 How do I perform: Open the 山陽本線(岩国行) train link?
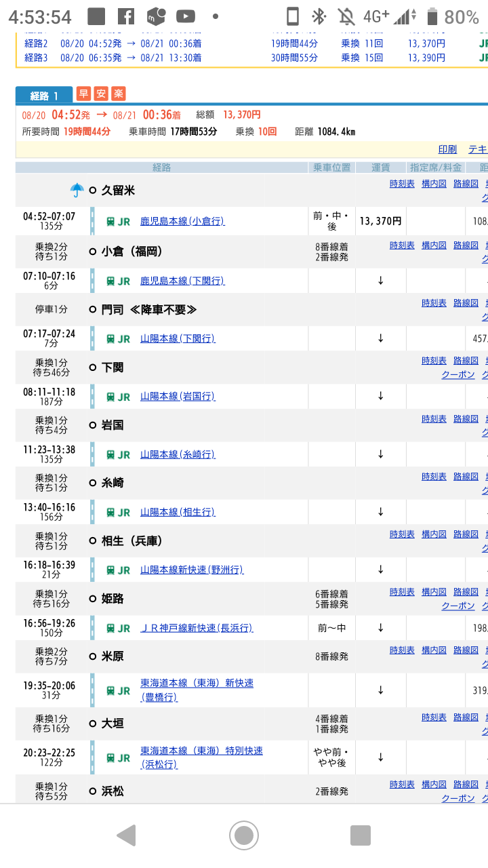(178, 396)
